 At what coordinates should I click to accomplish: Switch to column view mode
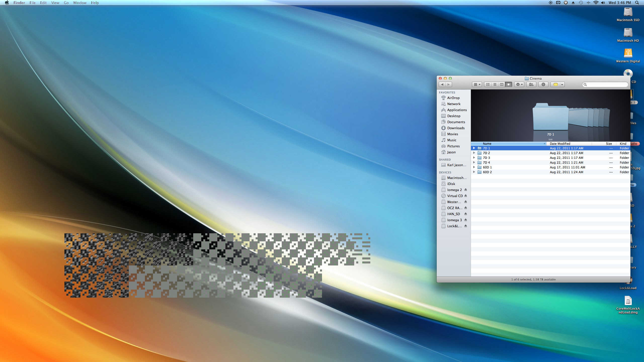(x=502, y=84)
